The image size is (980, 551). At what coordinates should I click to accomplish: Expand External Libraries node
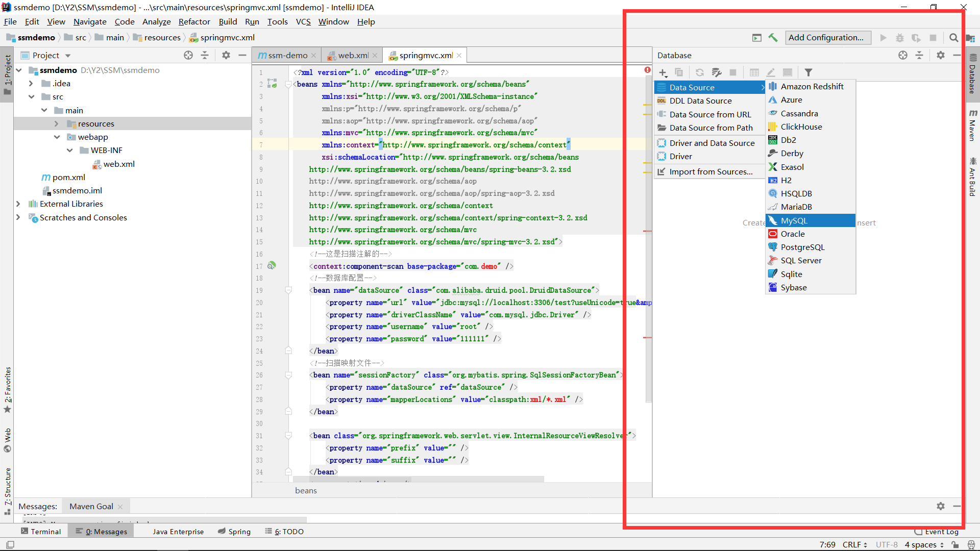click(18, 204)
